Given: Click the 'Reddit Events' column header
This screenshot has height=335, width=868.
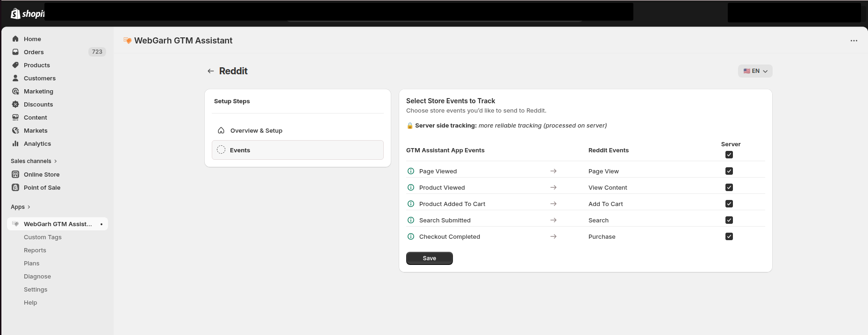Looking at the screenshot, I should click(609, 150).
